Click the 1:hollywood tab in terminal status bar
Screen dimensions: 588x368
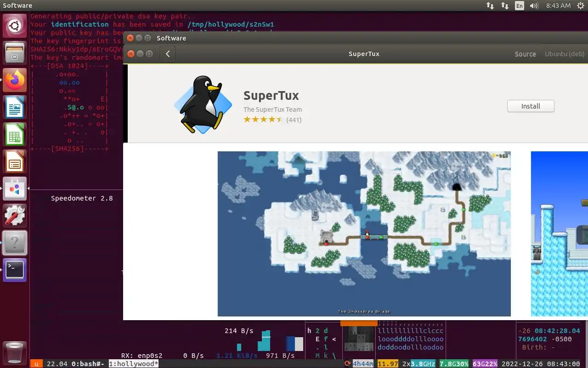[x=134, y=364]
